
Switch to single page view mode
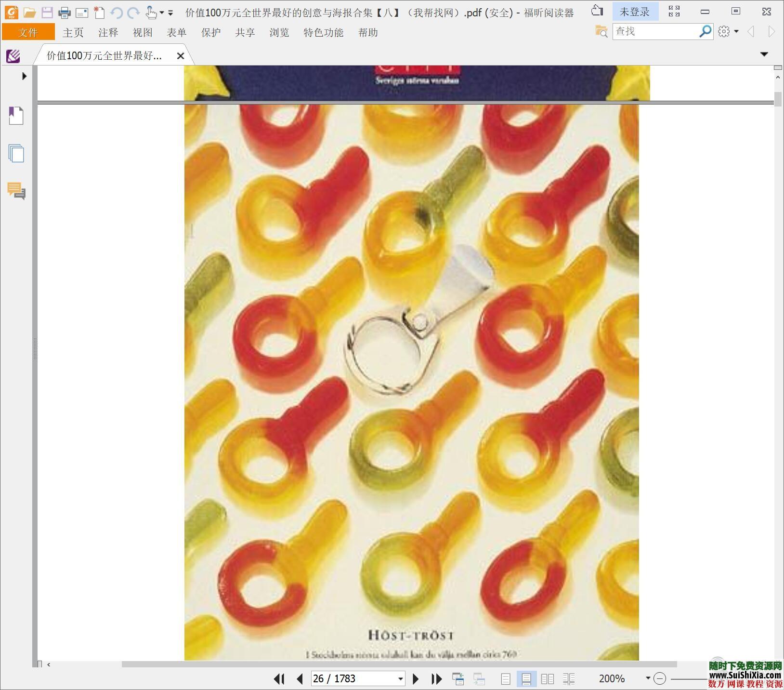tap(506, 679)
